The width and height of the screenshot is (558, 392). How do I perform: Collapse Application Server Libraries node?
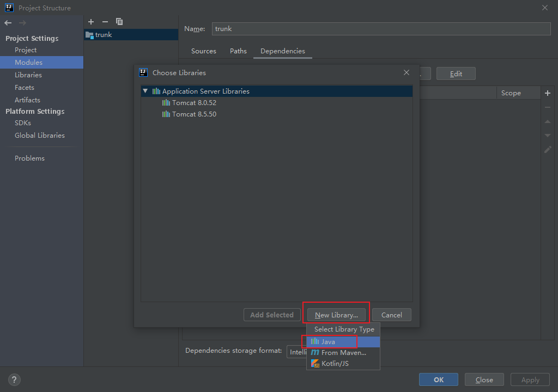click(145, 91)
